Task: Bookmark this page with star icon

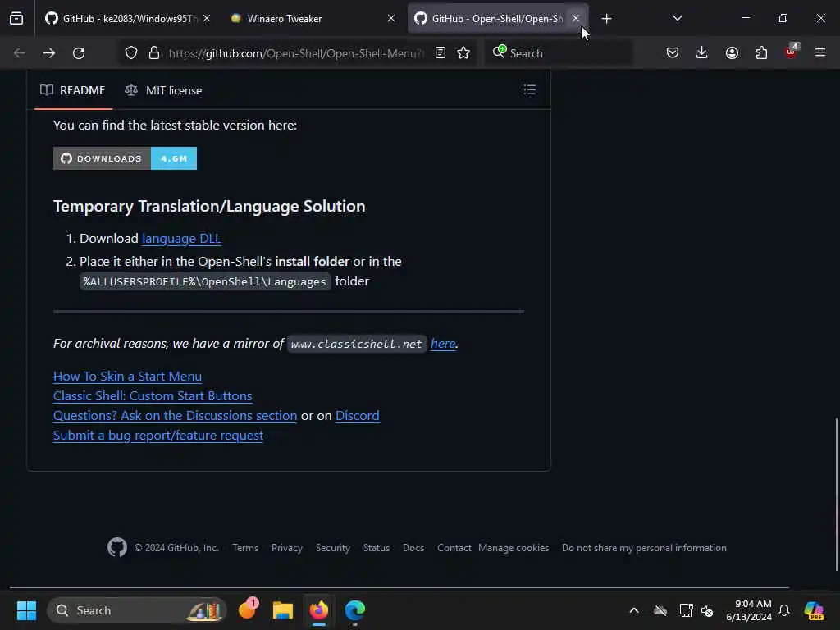Action: click(x=464, y=53)
